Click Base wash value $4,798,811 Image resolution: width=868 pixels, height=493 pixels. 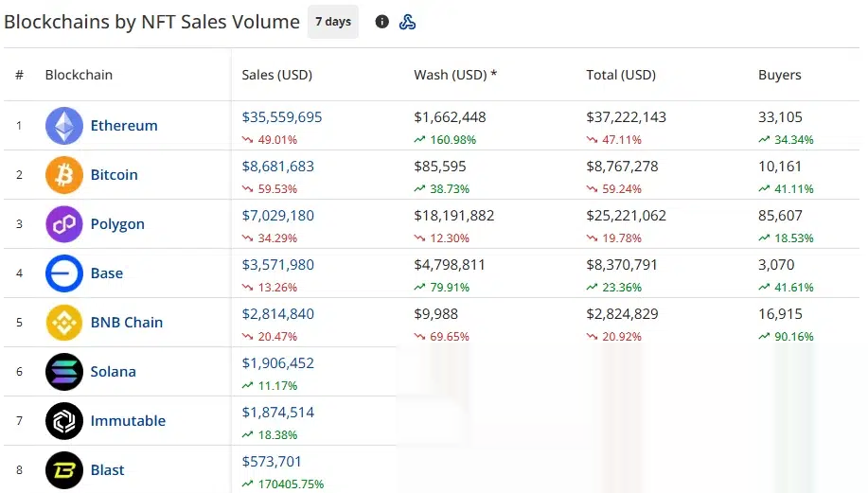click(x=450, y=265)
